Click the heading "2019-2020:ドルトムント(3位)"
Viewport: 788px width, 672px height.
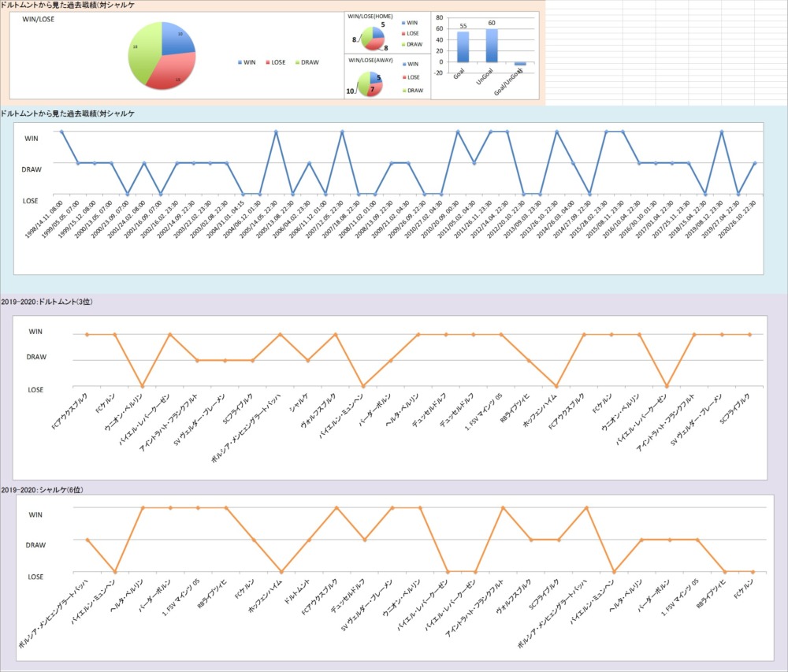[46, 302]
